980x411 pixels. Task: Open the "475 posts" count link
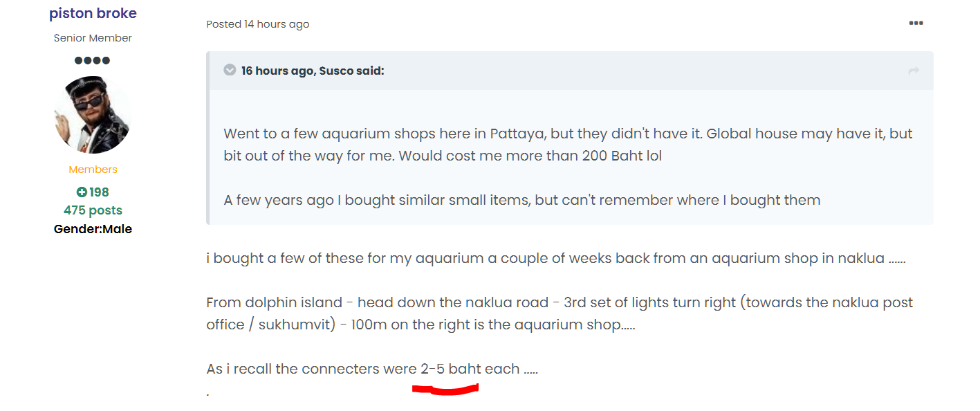(x=93, y=210)
